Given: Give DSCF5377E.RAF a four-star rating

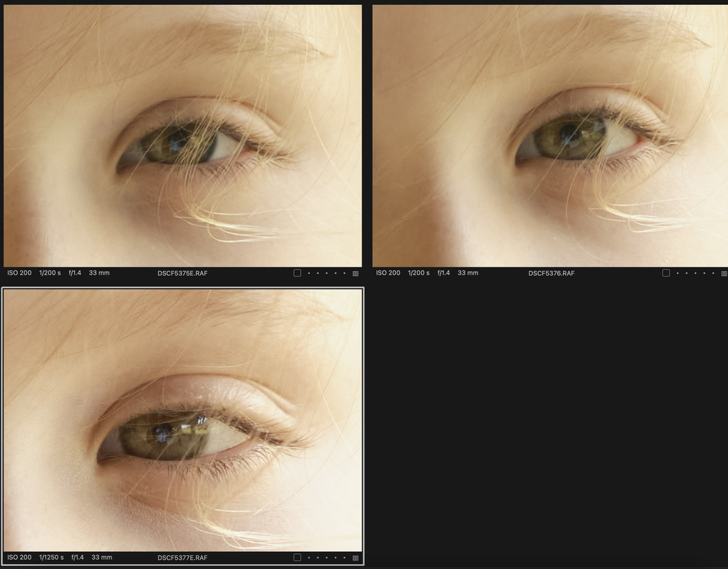Looking at the screenshot, I should pyautogui.click(x=335, y=558).
